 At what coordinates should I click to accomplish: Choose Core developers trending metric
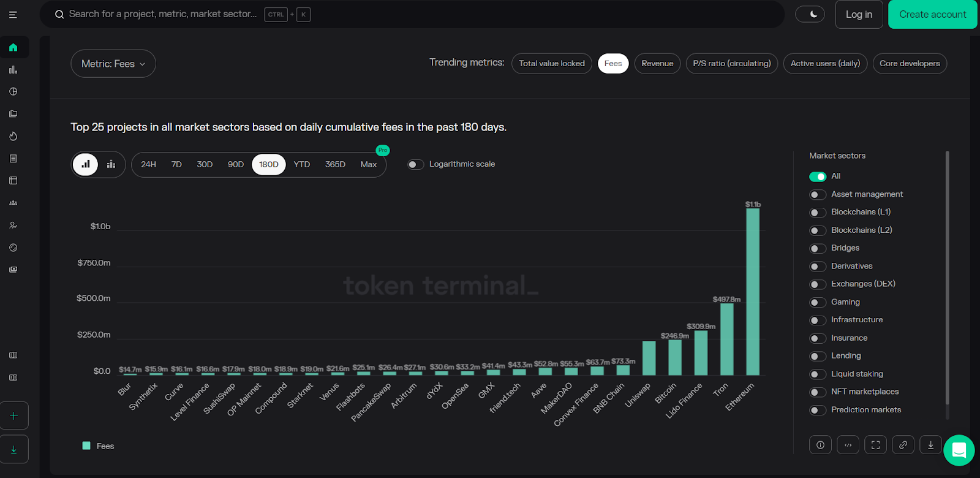coord(910,63)
